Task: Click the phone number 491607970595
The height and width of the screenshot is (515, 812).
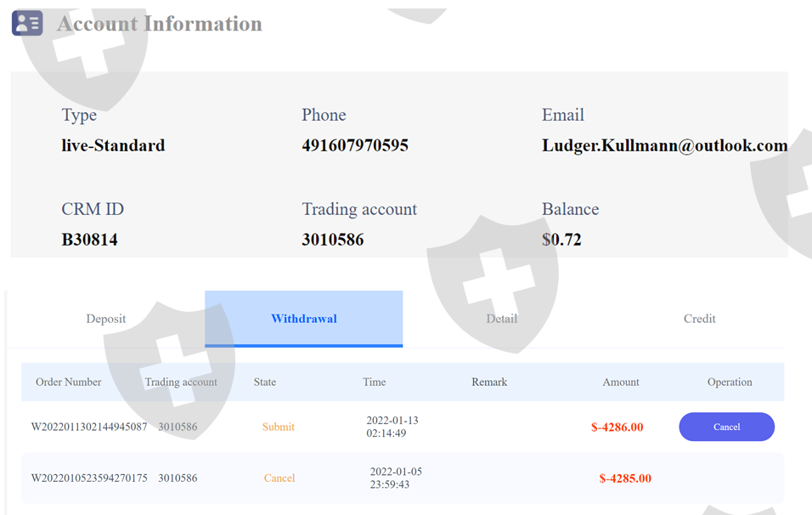Action: pos(355,145)
